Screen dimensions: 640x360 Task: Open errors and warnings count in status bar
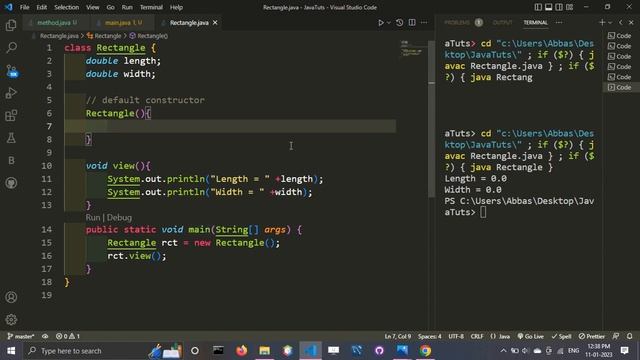tap(68, 336)
